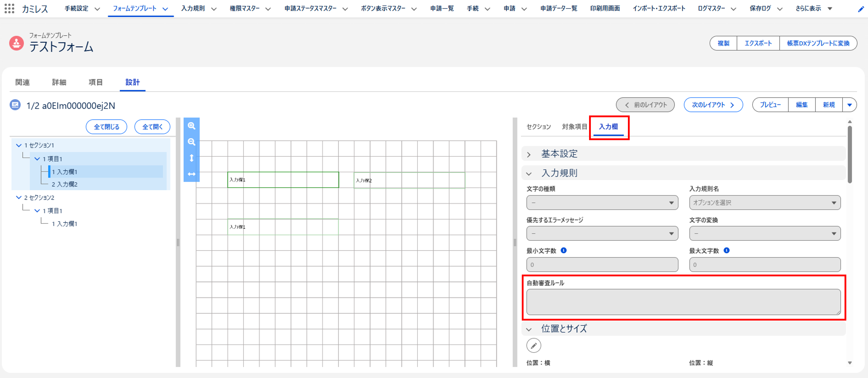Click the 次のレイアウト button
This screenshot has height=378, width=868.
[x=713, y=105]
